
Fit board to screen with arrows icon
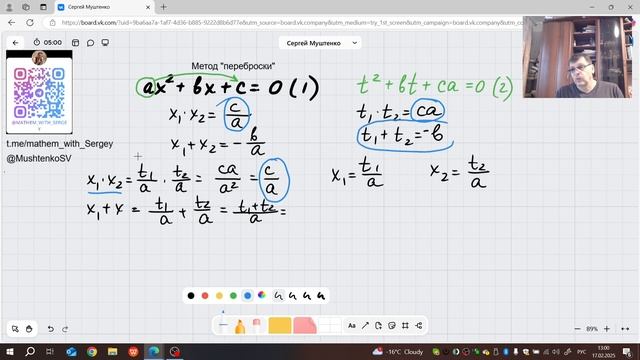pyautogui.click(x=625, y=329)
